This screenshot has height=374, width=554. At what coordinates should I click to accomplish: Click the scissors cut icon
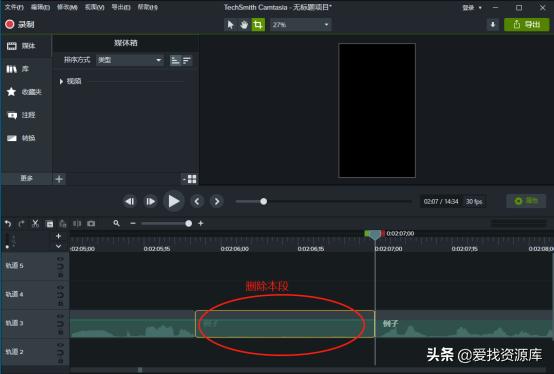[x=35, y=224]
